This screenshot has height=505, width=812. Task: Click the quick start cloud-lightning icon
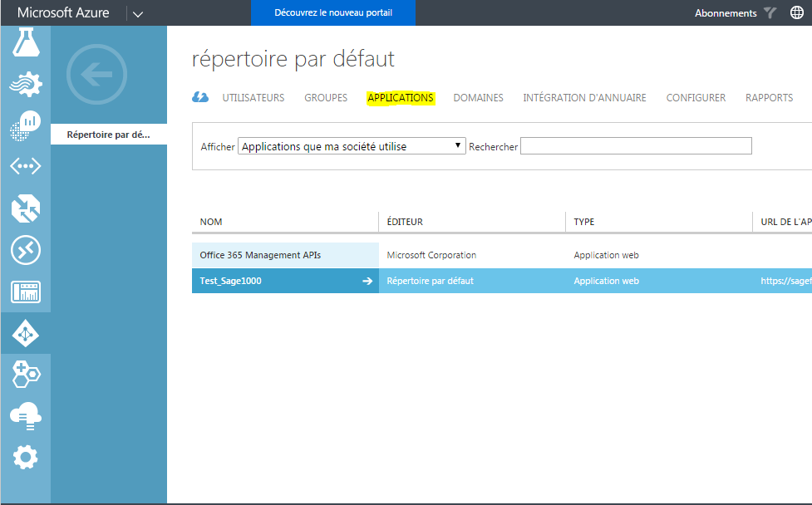(x=200, y=96)
